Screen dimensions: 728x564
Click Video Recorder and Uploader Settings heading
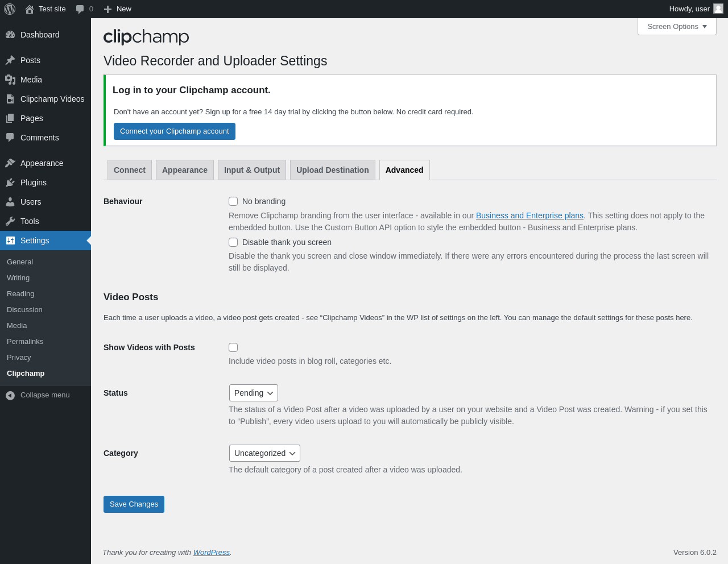216,61
